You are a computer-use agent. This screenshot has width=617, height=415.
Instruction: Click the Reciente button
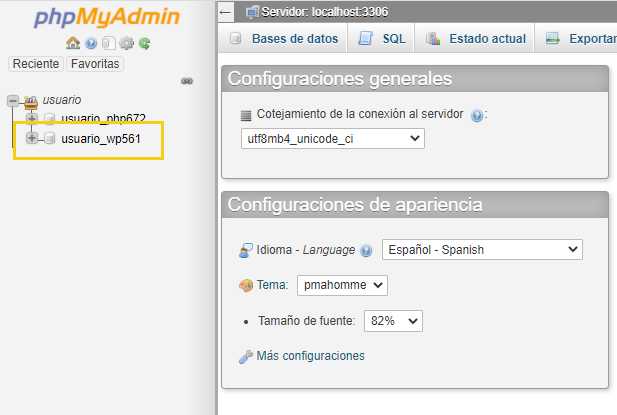[36, 64]
